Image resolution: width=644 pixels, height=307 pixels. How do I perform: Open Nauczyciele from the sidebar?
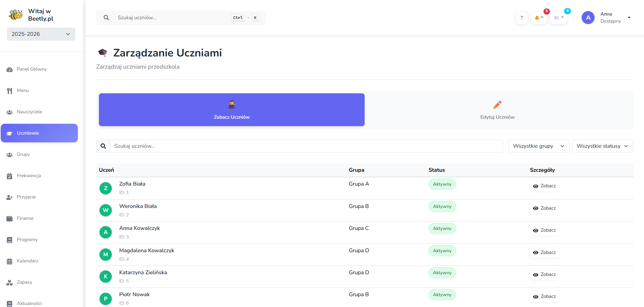[x=29, y=112]
